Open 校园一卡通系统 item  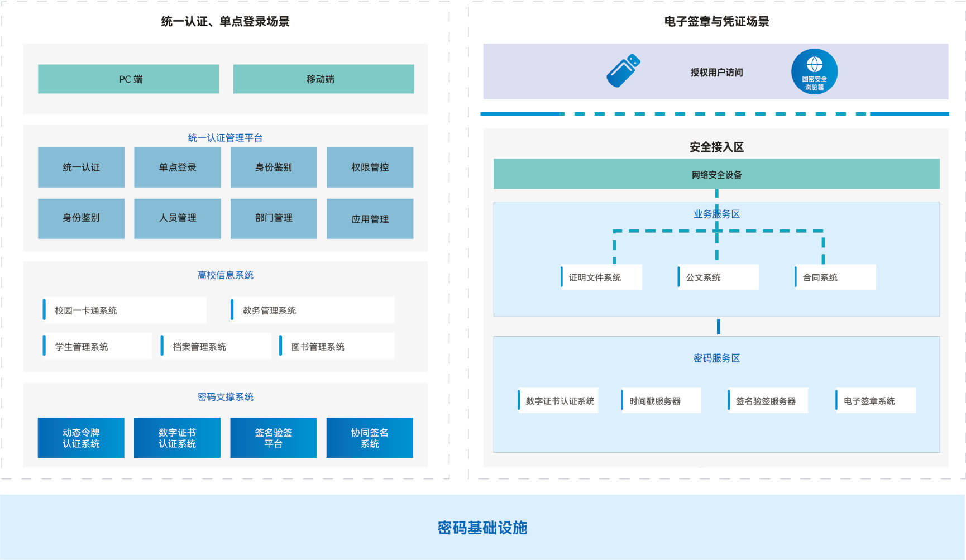point(125,310)
